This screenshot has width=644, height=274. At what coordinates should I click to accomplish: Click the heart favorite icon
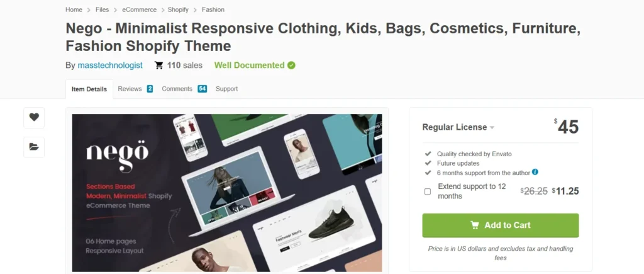34,117
